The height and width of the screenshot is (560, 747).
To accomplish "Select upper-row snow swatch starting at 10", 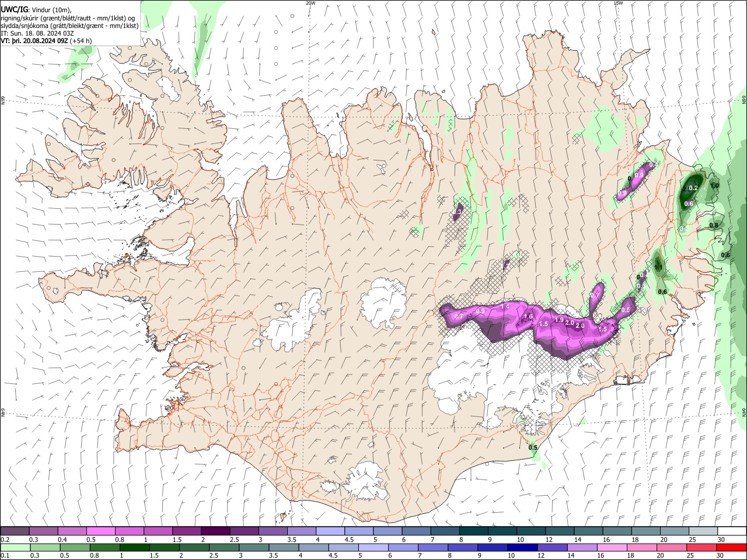I will pyautogui.click(x=531, y=531).
